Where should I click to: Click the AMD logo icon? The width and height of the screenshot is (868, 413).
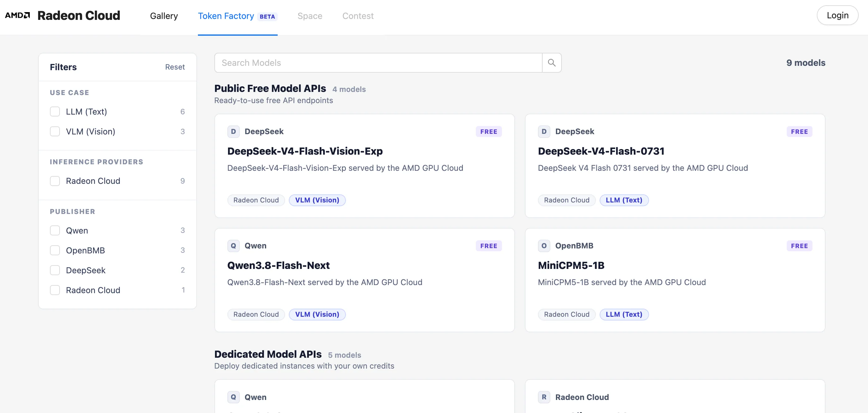point(17,16)
